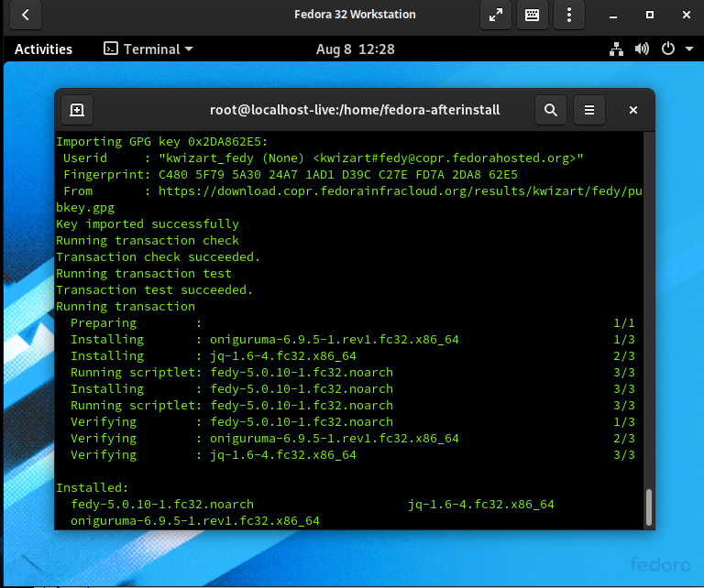
Task: Open the Aug 8 12:28 clock calendar
Action: pos(355,49)
